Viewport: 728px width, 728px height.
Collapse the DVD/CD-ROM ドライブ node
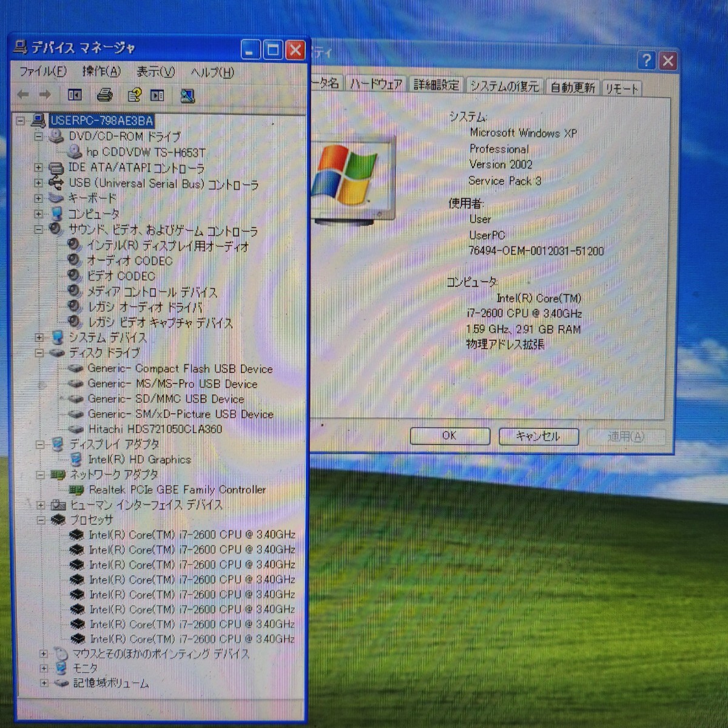point(38,136)
